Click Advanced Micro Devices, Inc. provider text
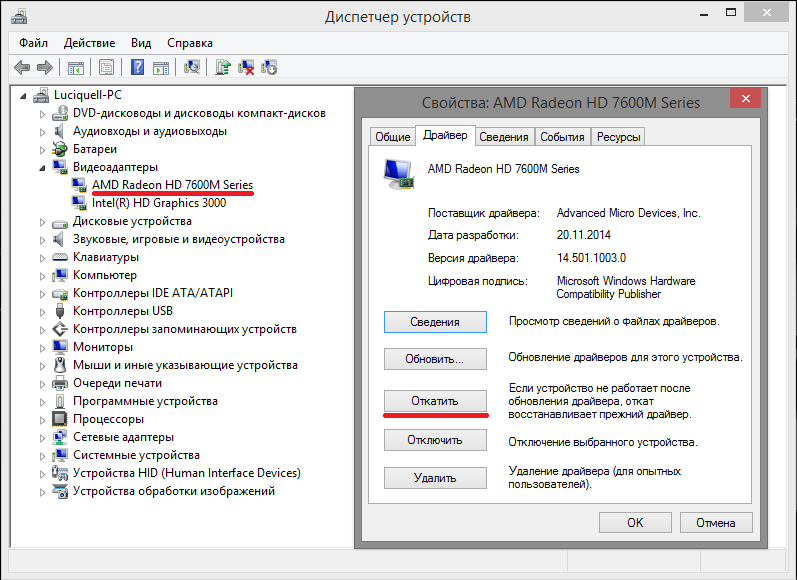 click(628, 213)
